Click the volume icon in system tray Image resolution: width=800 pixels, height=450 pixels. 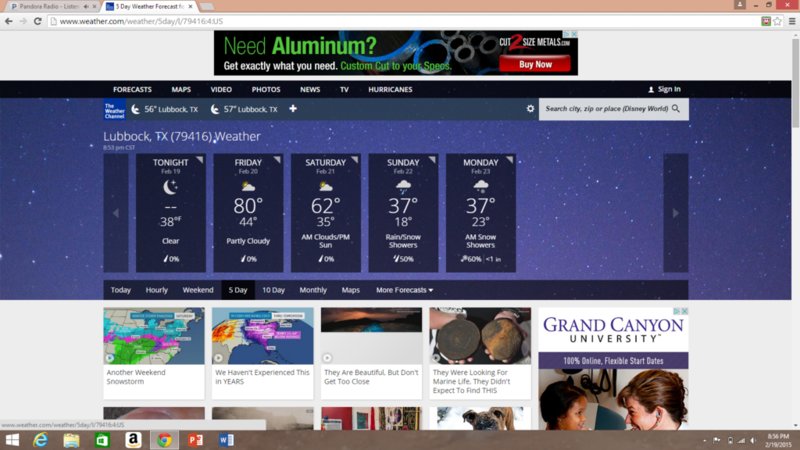pos(753,440)
